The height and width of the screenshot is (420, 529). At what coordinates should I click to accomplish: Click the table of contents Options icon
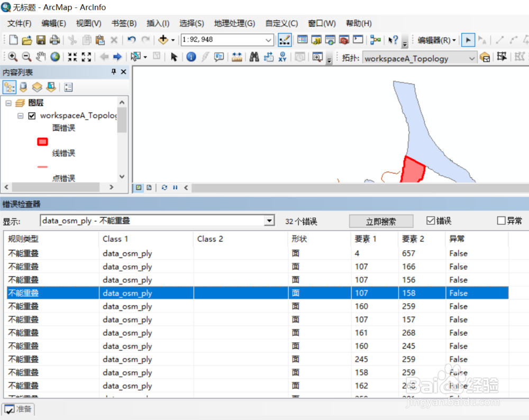tap(68, 87)
